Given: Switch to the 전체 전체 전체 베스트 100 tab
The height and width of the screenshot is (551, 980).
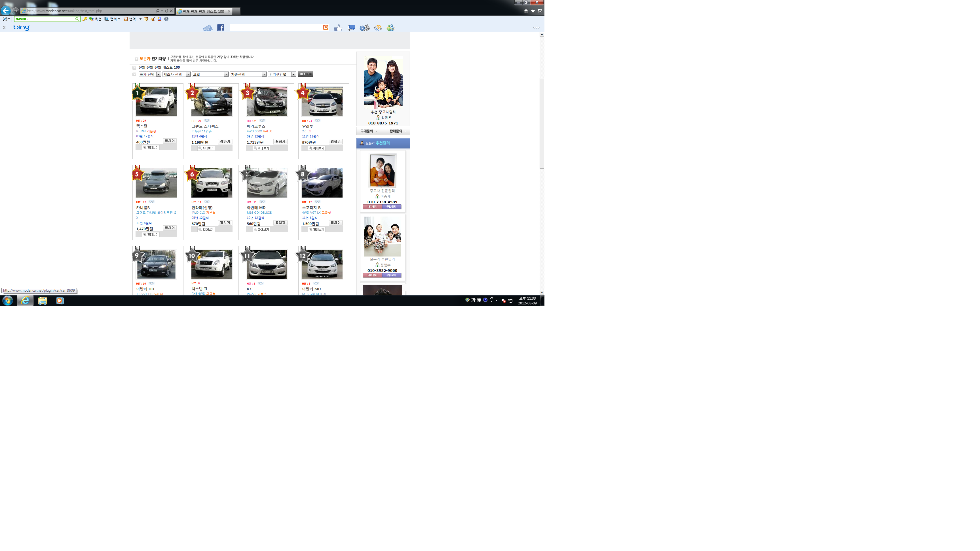Looking at the screenshot, I should pyautogui.click(x=203, y=11).
